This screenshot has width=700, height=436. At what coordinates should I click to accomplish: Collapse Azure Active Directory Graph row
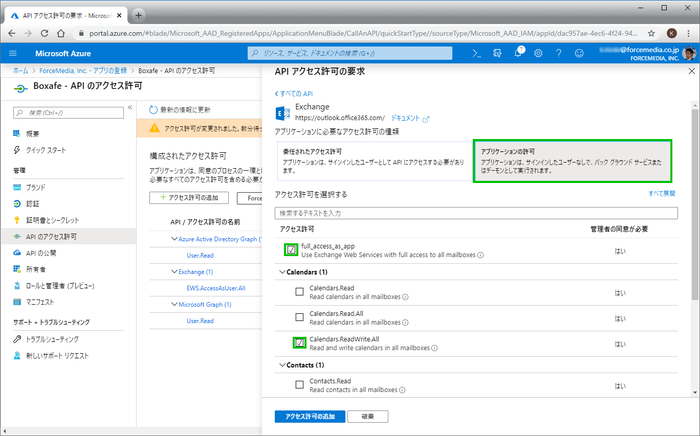click(175, 239)
